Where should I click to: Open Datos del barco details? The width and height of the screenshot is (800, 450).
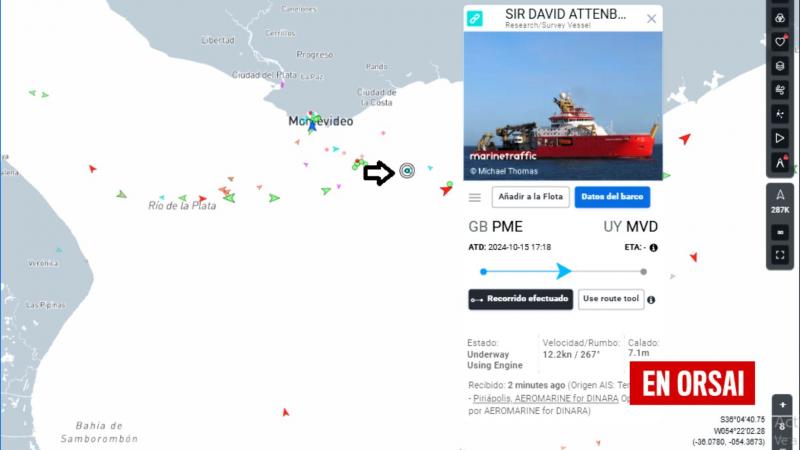612,197
